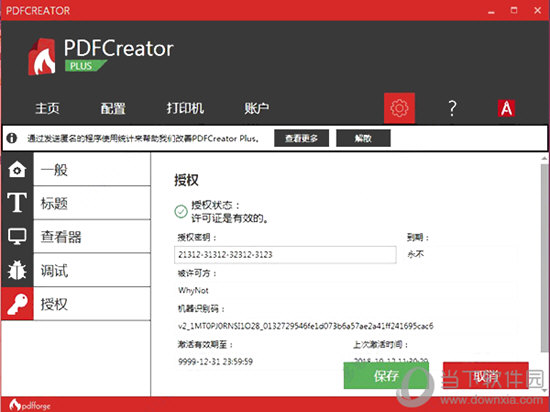
Task: Open the 一般 settings section
Action: click(92, 169)
